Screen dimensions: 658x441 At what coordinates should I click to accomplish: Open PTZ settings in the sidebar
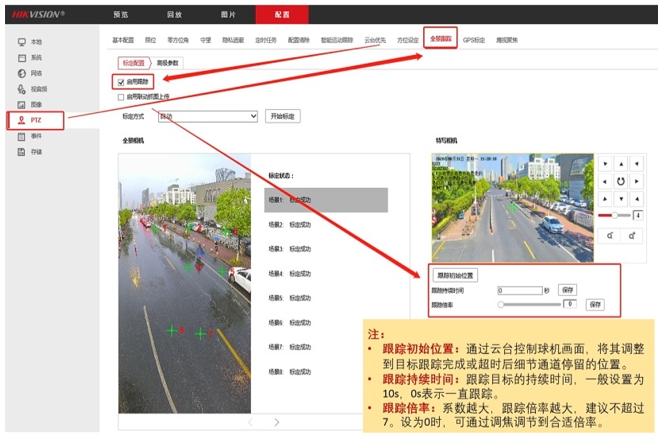click(x=35, y=120)
